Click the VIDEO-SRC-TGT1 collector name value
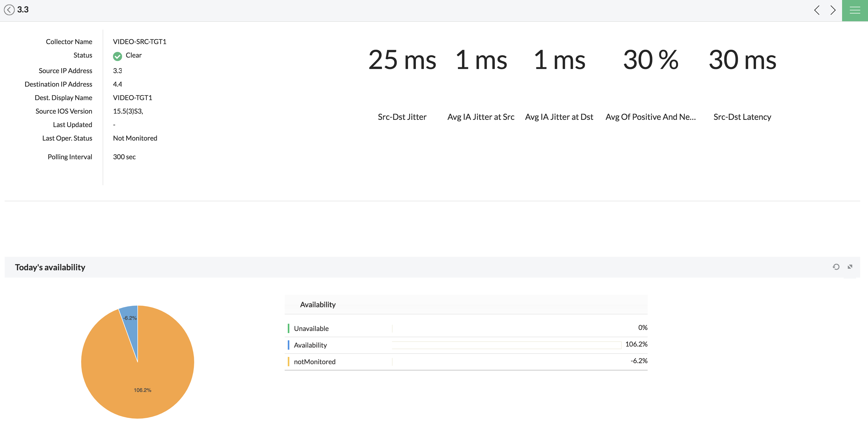Image resolution: width=868 pixels, height=428 pixels. click(139, 42)
